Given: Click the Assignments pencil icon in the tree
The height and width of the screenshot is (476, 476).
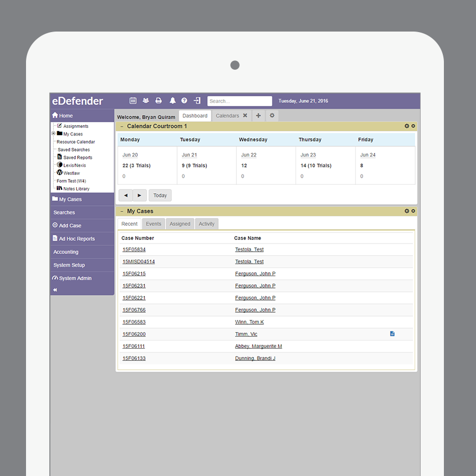Looking at the screenshot, I should point(60,126).
